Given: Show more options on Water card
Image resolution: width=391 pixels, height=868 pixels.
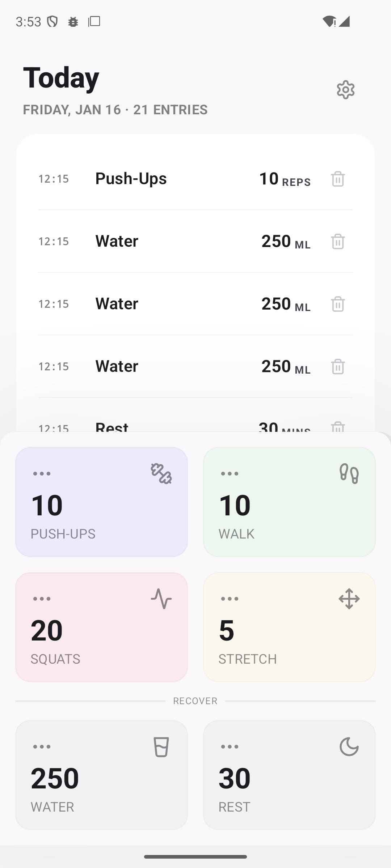Looking at the screenshot, I should pos(42,746).
